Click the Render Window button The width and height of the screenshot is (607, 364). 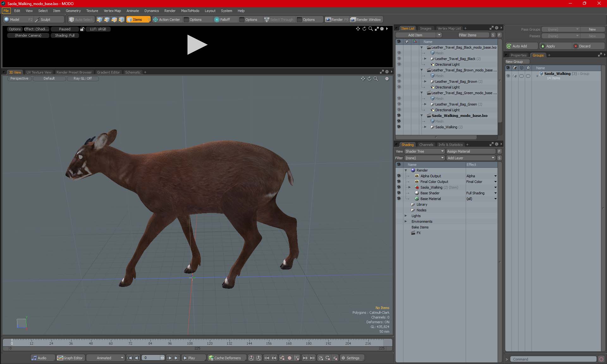tap(366, 20)
